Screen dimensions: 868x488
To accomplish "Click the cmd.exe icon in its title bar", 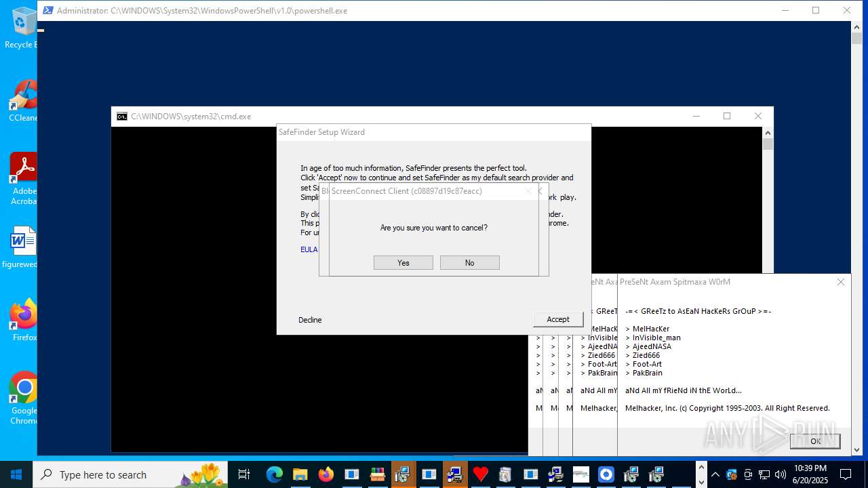I will pos(122,116).
